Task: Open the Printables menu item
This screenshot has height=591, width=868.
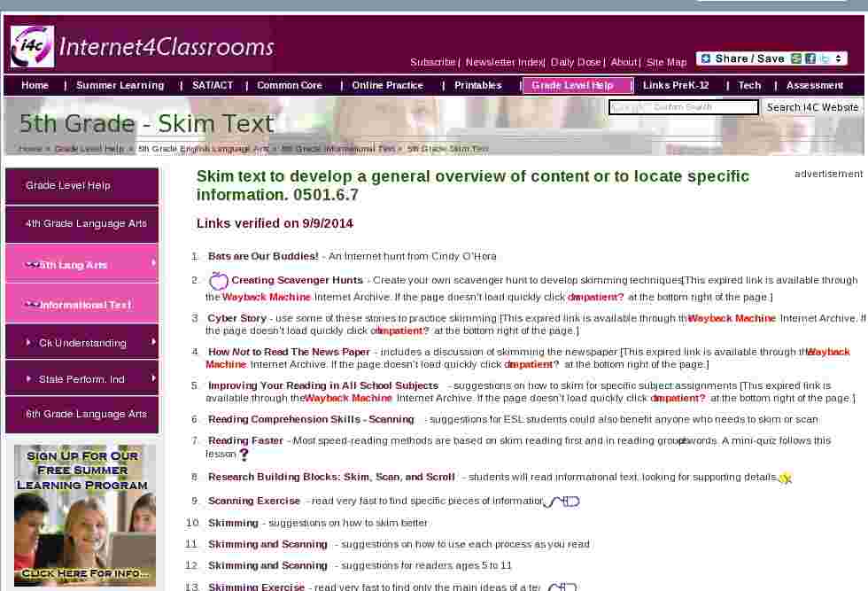Action: pos(478,85)
